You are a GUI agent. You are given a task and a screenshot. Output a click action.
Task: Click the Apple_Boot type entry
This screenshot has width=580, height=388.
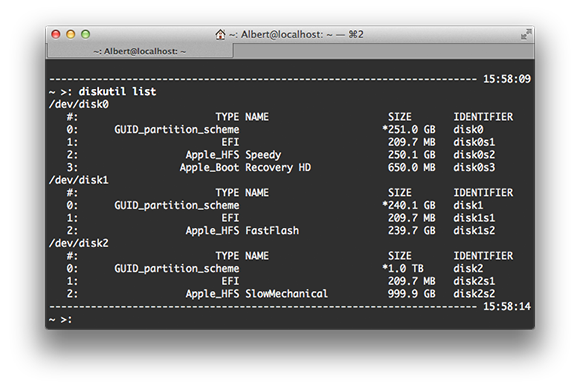(209, 168)
